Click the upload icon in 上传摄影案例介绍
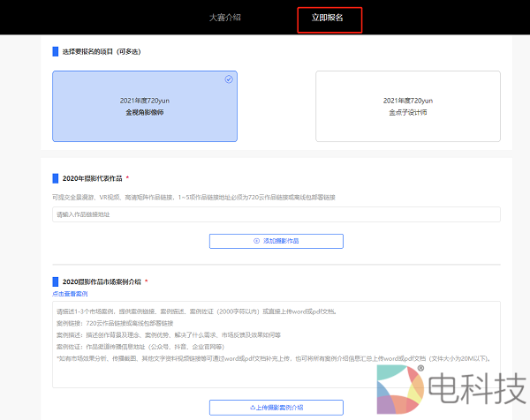Image resolution: width=530 pixels, height=420 pixels. pos(253,408)
